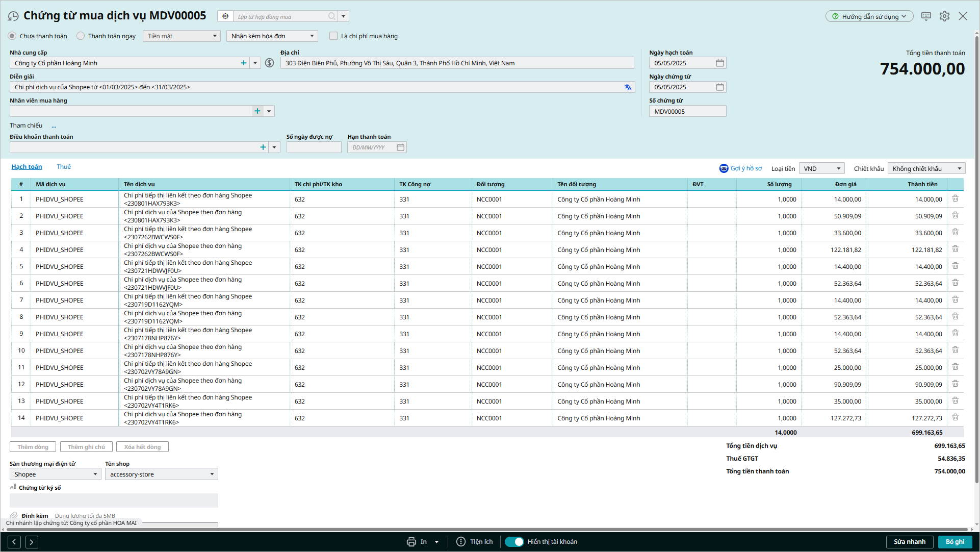Delete row 1 with the trash icon
Image resolution: width=980 pixels, height=552 pixels.
(955, 199)
